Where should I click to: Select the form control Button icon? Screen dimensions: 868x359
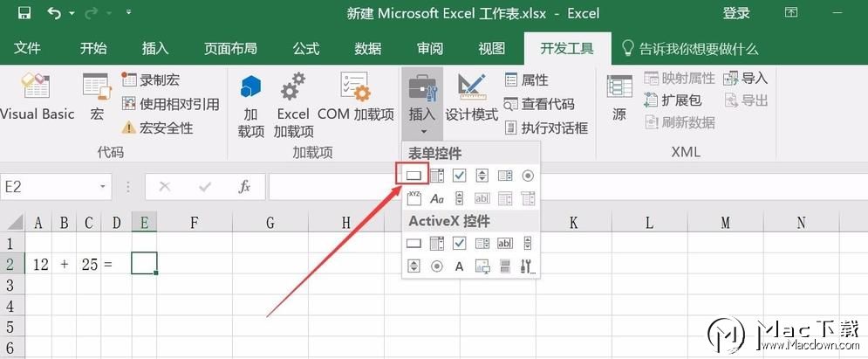coord(413,176)
